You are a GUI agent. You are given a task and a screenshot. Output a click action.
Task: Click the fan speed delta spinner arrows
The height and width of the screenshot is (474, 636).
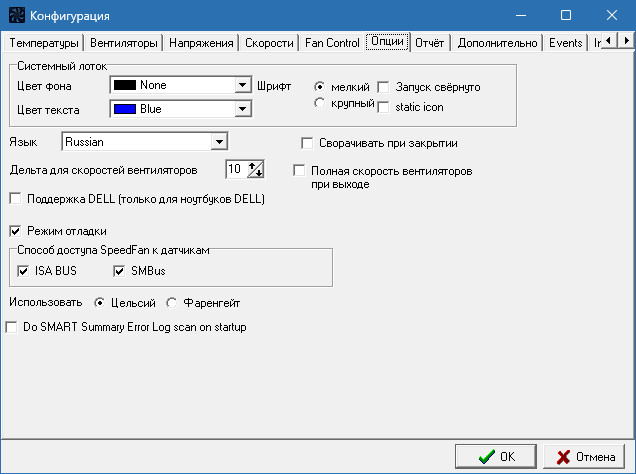coord(256,169)
